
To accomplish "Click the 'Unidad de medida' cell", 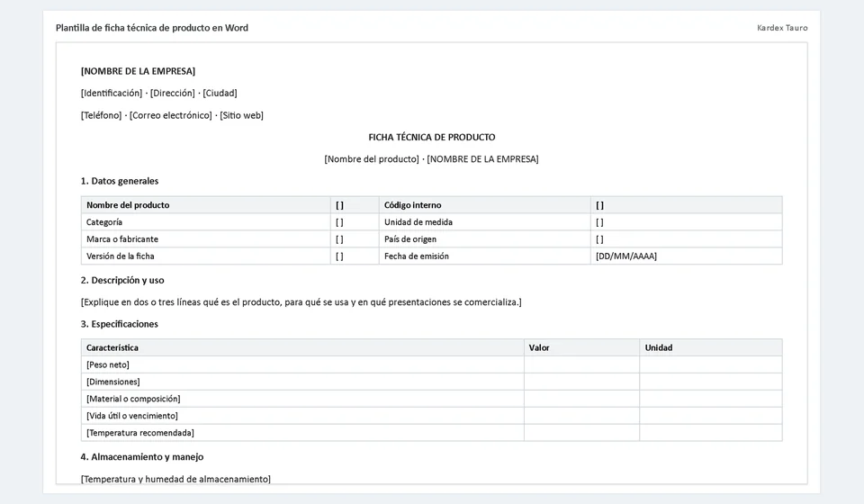I will pos(485,222).
